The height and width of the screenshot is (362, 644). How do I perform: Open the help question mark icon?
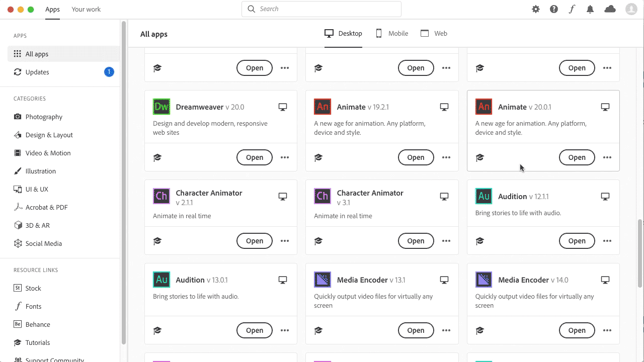(554, 9)
